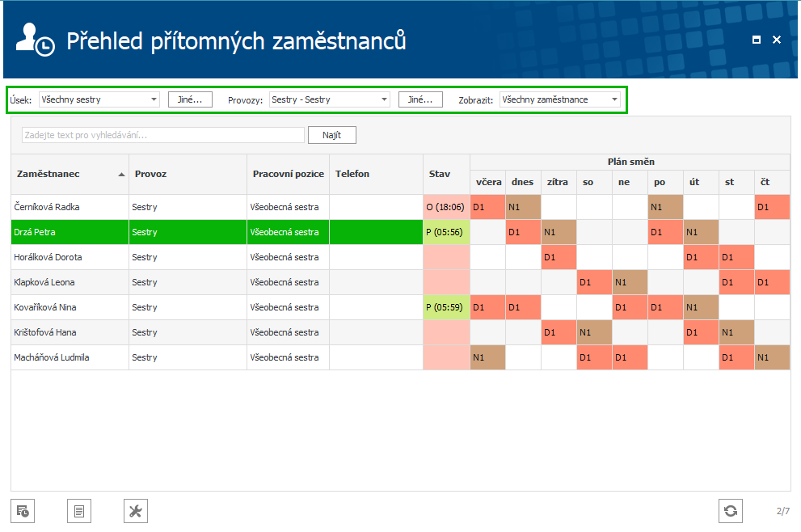Sort by the Provoz column header
801x532 pixels.
pos(188,175)
